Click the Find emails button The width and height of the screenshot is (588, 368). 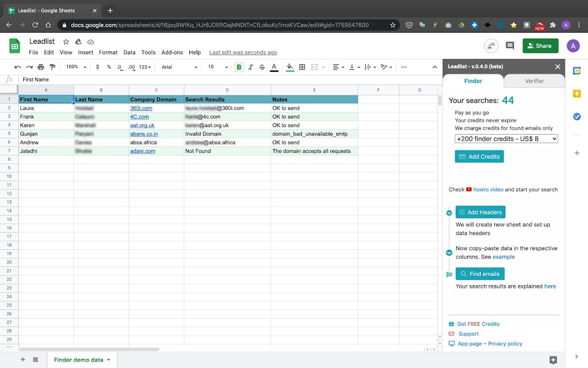(480, 274)
